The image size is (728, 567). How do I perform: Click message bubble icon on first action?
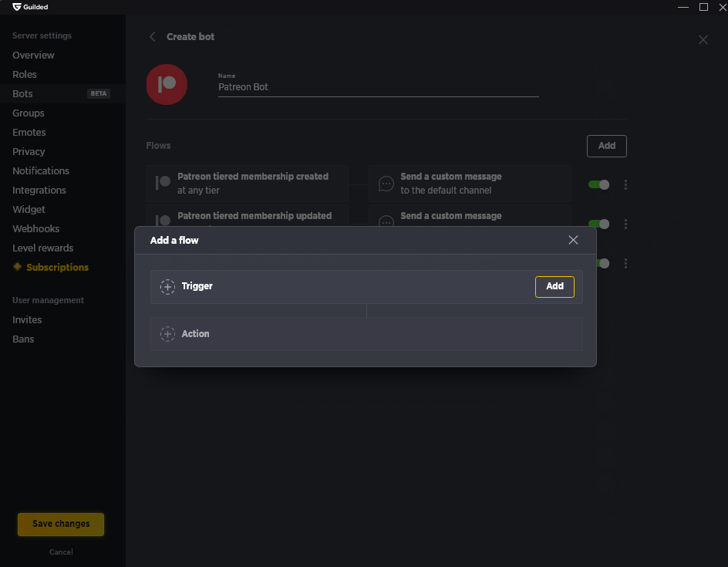coord(386,184)
